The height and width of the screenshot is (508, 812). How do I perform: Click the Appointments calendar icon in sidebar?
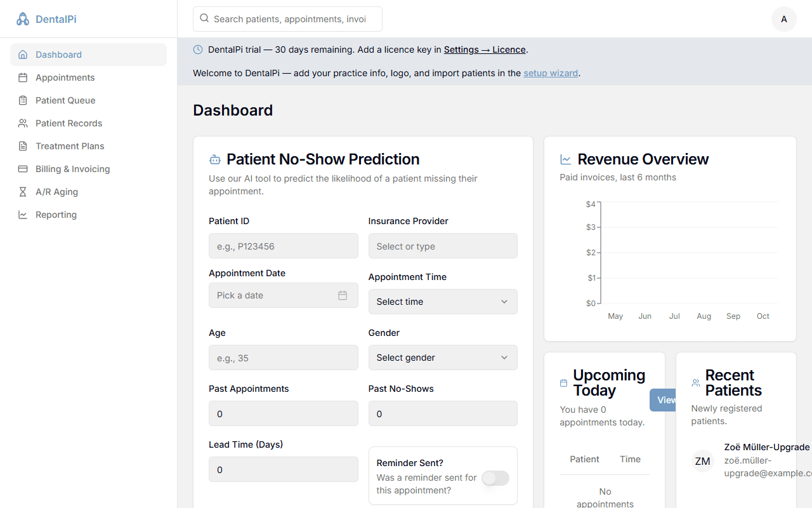pos(23,77)
